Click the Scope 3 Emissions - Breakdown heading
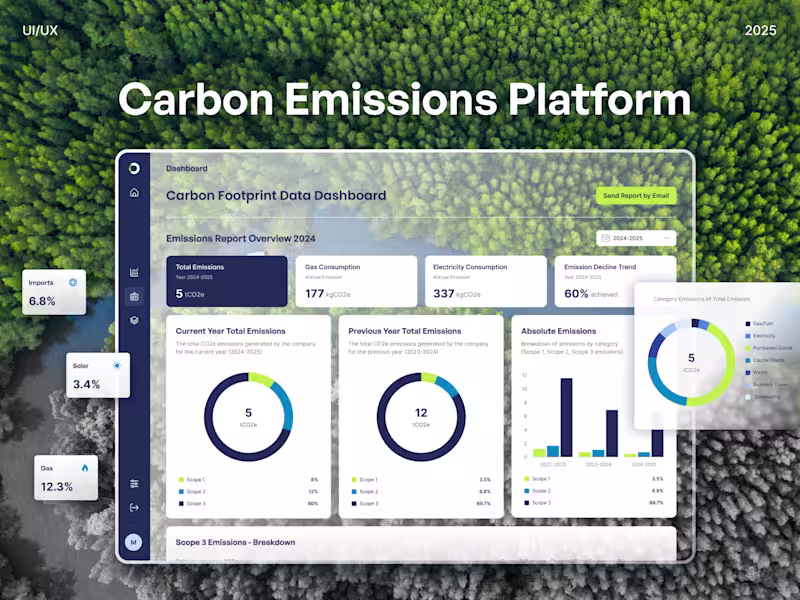The image size is (800, 600). [235, 542]
